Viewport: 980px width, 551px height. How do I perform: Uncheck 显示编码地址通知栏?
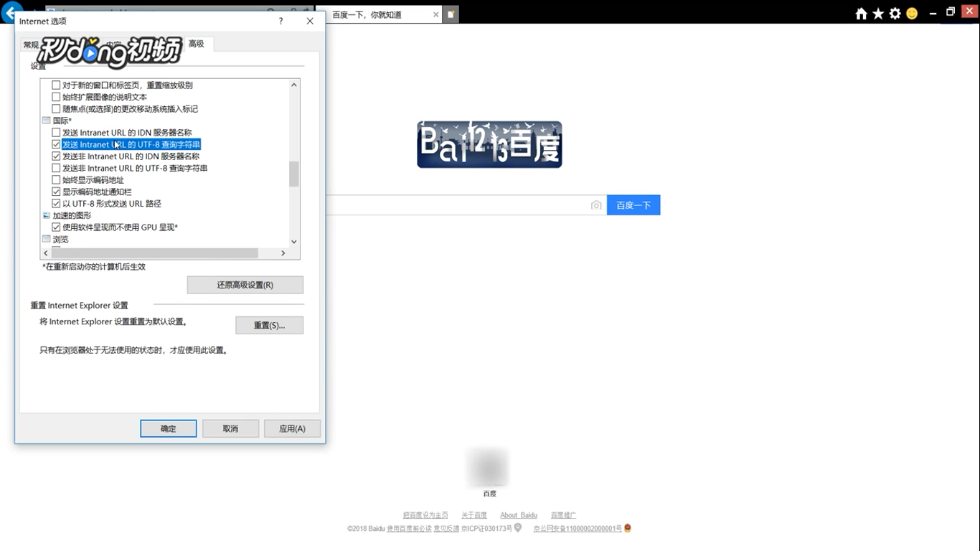57,192
